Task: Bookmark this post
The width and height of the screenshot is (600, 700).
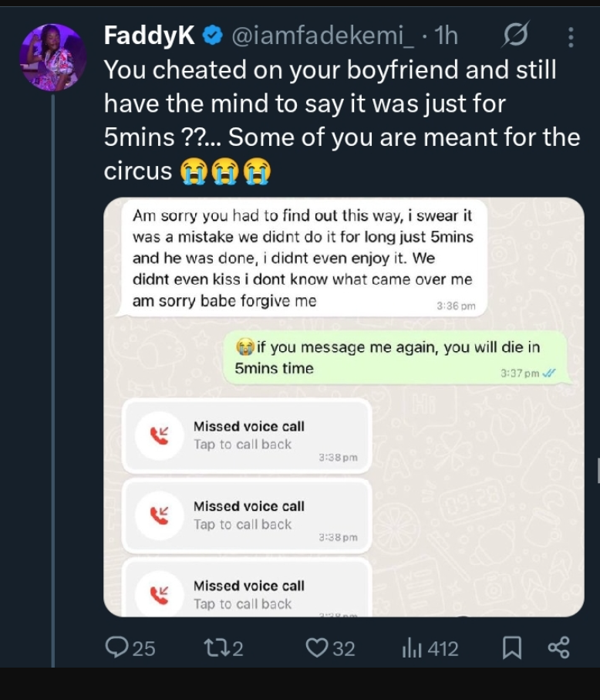Action: coord(511,648)
